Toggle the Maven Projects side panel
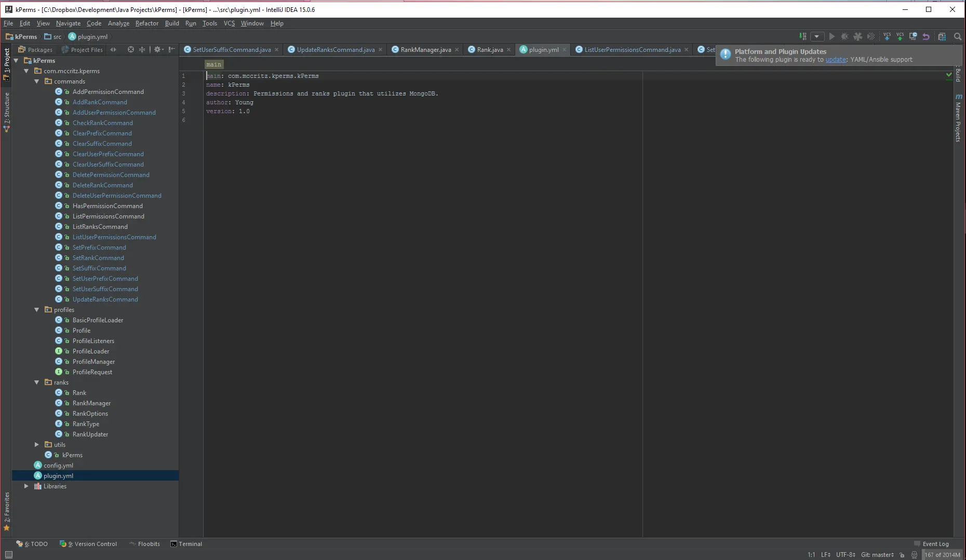 coord(959,118)
